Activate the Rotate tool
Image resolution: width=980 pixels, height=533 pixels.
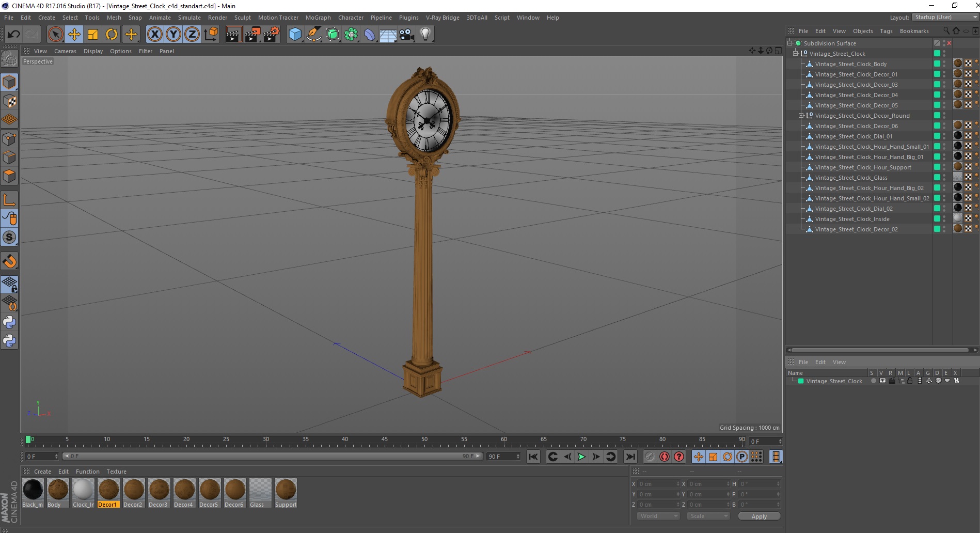pos(112,35)
